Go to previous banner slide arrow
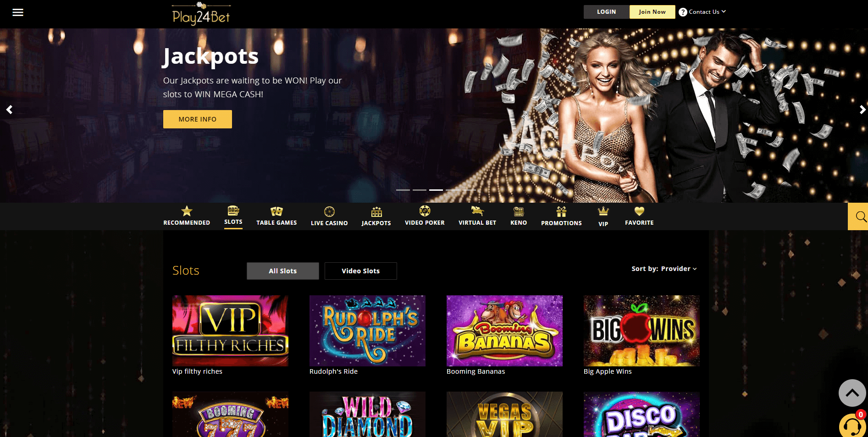 (9, 110)
